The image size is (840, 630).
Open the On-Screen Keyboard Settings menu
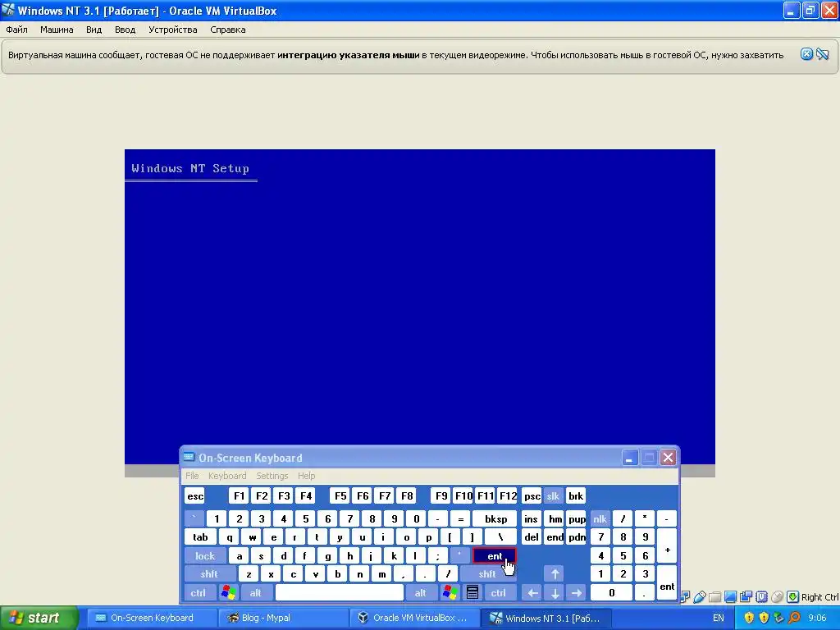point(272,476)
